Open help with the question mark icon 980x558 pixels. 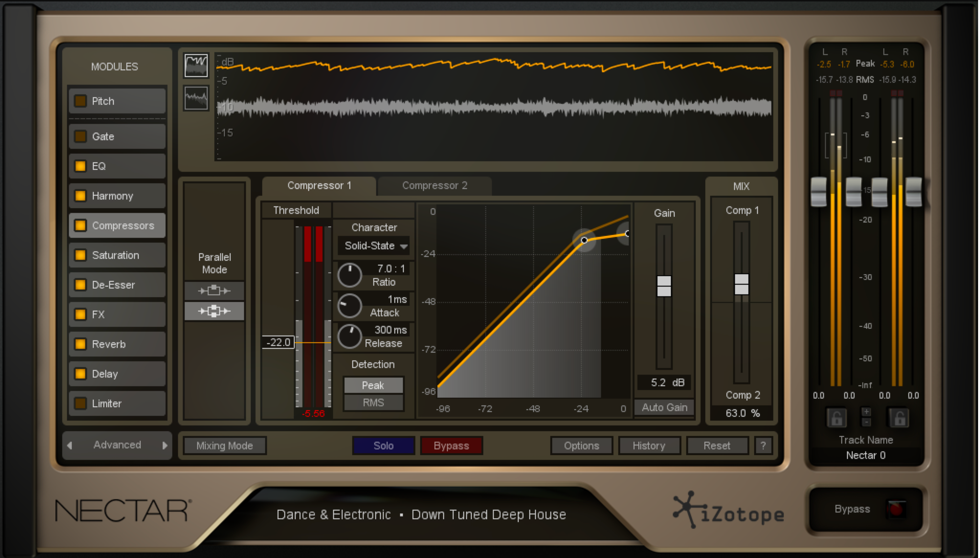[x=764, y=446]
